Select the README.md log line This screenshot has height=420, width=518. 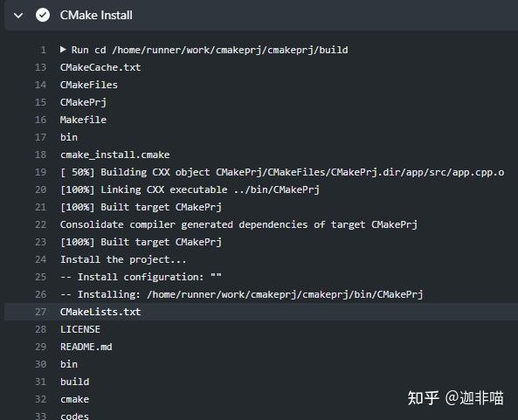click(x=86, y=347)
